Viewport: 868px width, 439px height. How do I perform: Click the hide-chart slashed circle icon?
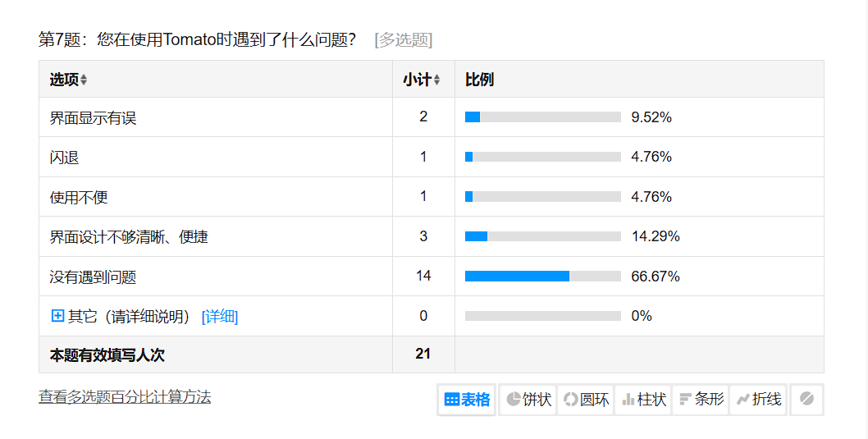(x=806, y=400)
